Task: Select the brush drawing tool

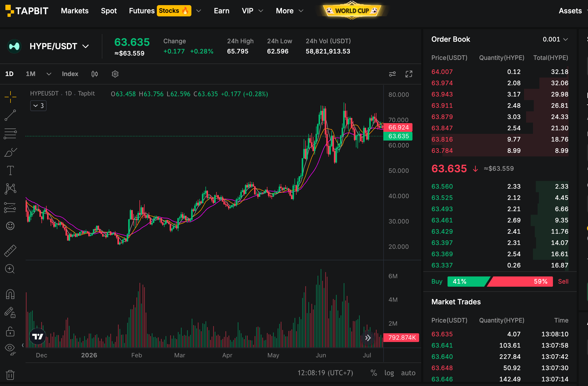Action: (x=10, y=152)
